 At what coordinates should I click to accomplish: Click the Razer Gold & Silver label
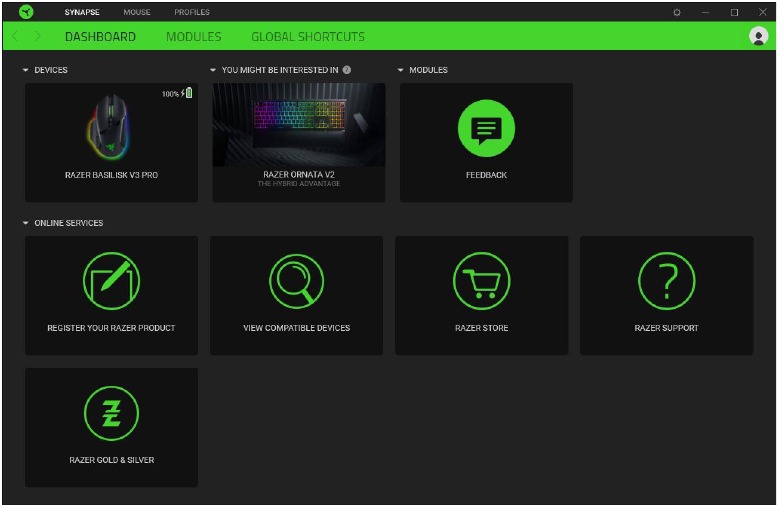pyautogui.click(x=111, y=460)
